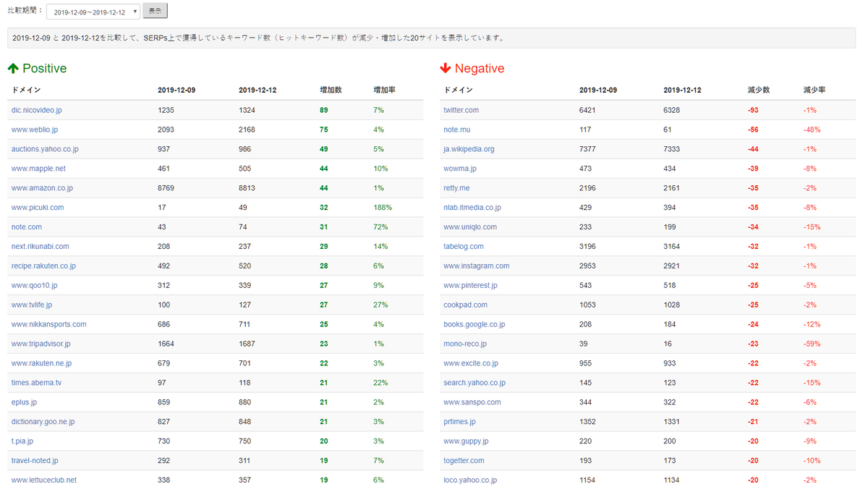Click the Positive section heading text

click(45, 68)
